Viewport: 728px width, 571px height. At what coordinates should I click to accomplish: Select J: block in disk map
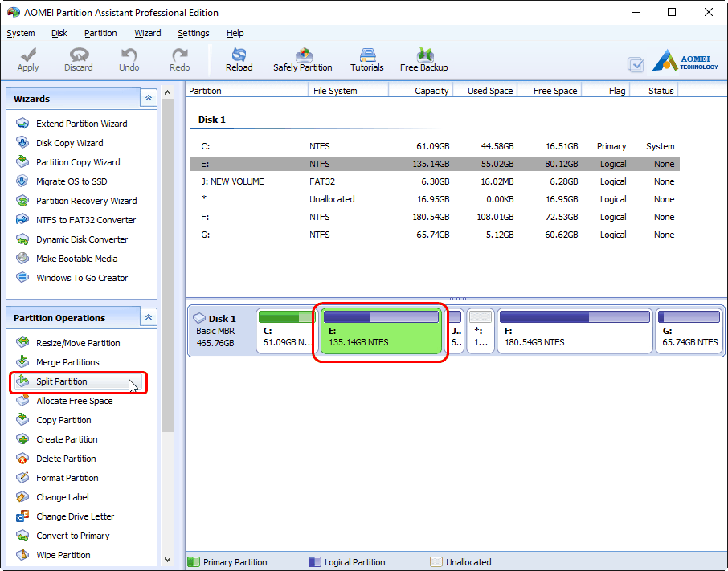[x=456, y=331]
